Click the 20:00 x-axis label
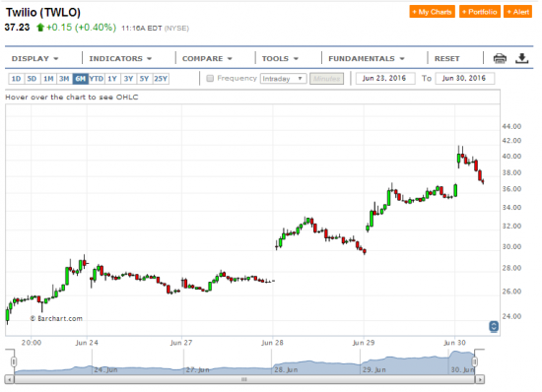The height and width of the screenshot is (392, 542). [x=32, y=343]
